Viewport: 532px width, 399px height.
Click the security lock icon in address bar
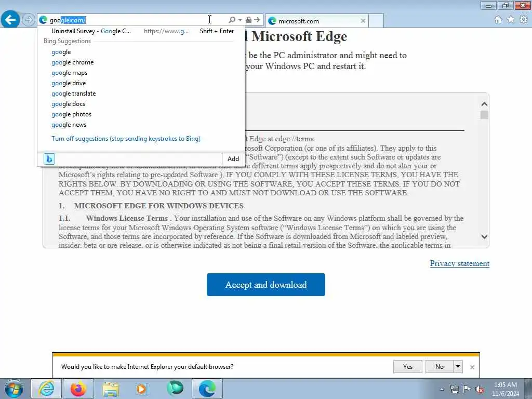249,20
